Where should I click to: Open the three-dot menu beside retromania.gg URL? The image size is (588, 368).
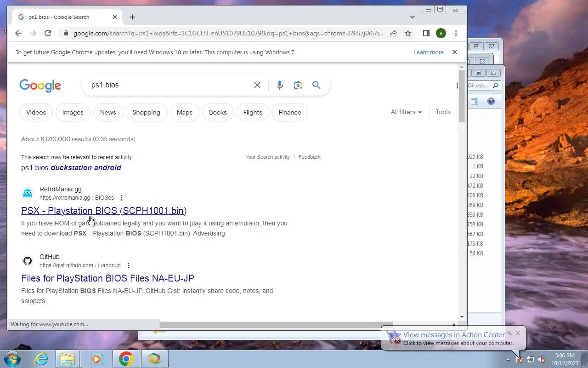[122, 198]
